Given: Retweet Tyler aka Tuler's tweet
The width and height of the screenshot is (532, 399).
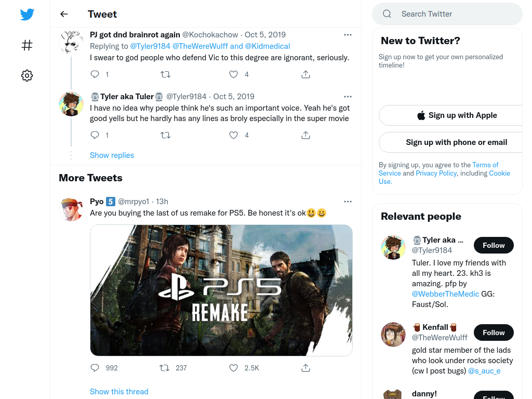Looking at the screenshot, I should coord(165,135).
